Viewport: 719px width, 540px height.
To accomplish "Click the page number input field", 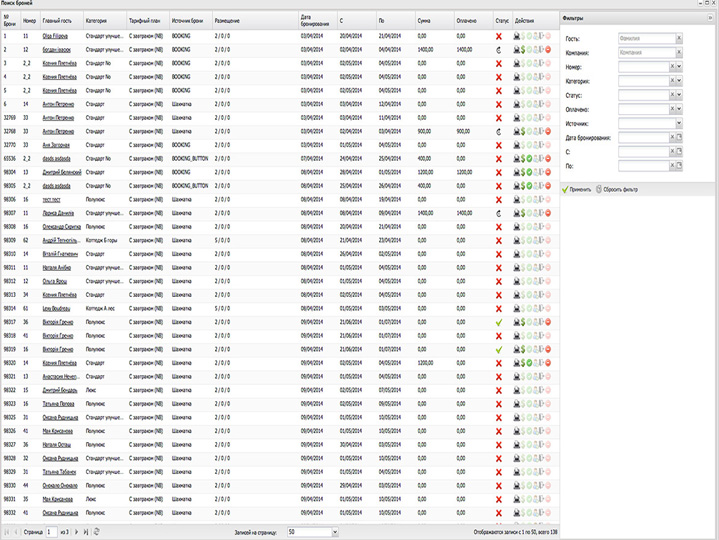I will (x=50, y=533).
